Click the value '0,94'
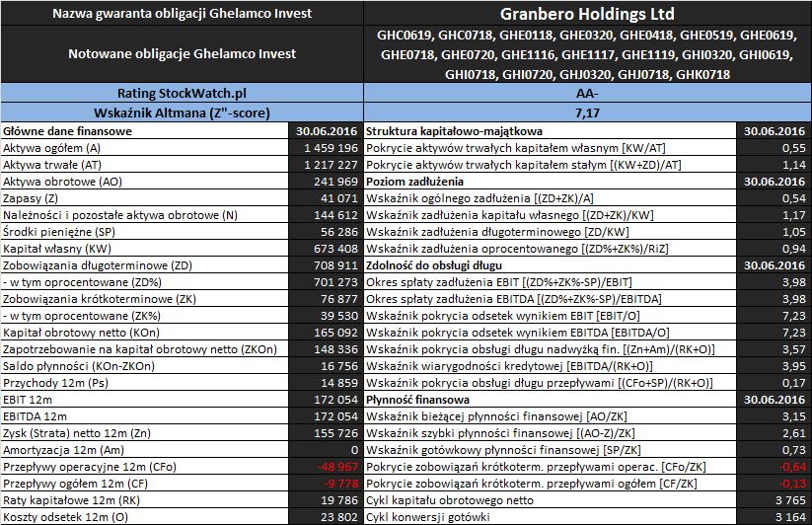Image resolution: width=812 pixels, height=525 pixels. 794,249
